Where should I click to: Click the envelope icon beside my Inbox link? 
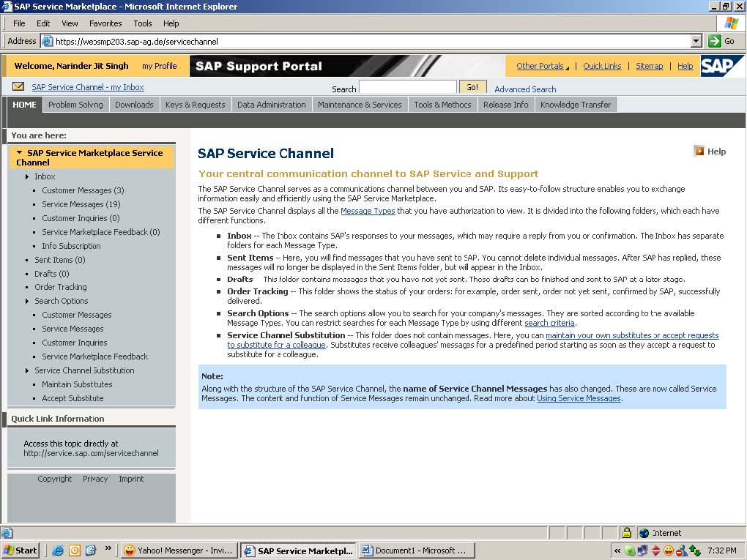[18, 86]
